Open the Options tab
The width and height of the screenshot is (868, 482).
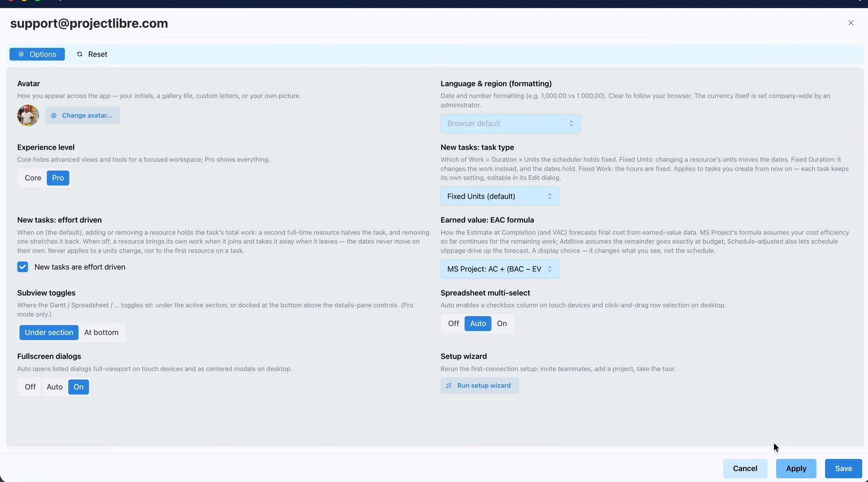37,54
